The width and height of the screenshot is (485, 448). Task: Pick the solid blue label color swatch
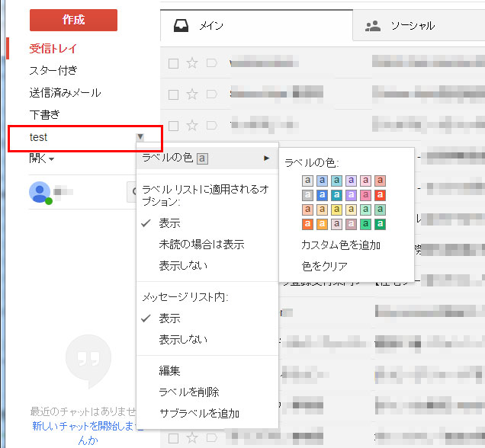click(x=322, y=195)
